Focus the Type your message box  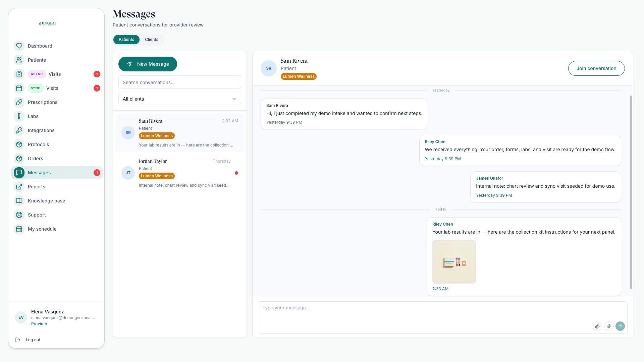[443, 317]
